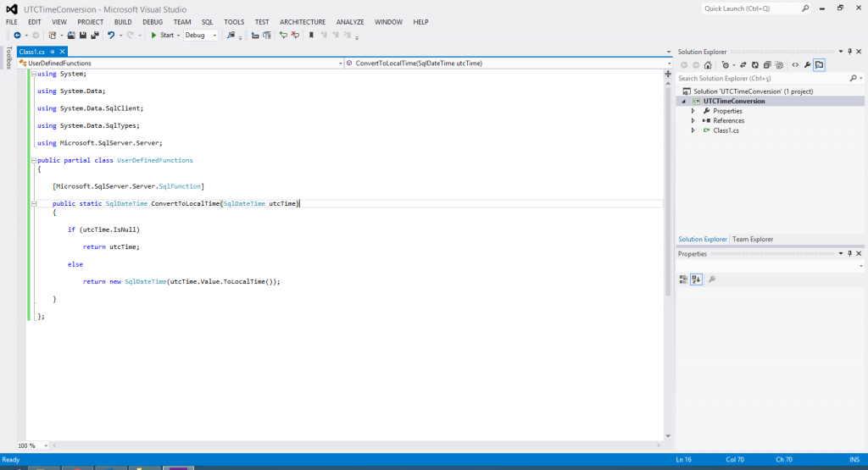The width and height of the screenshot is (868, 470).
Task: Switch to the Team Explorer tab
Action: (753, 240)
